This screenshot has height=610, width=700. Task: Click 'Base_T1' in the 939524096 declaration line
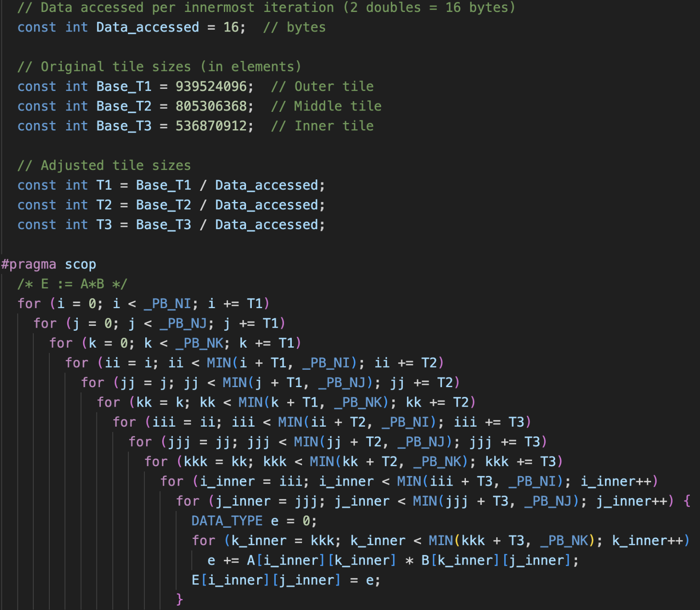point(124,86)
